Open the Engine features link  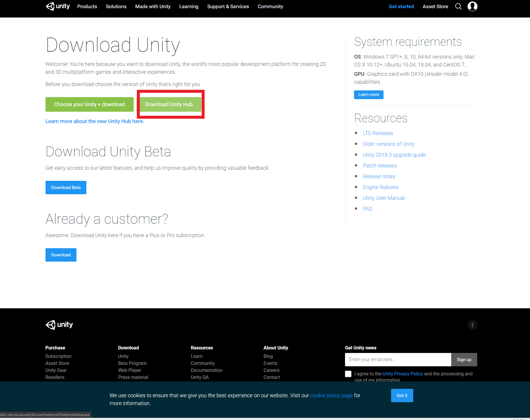pos(381,187)
